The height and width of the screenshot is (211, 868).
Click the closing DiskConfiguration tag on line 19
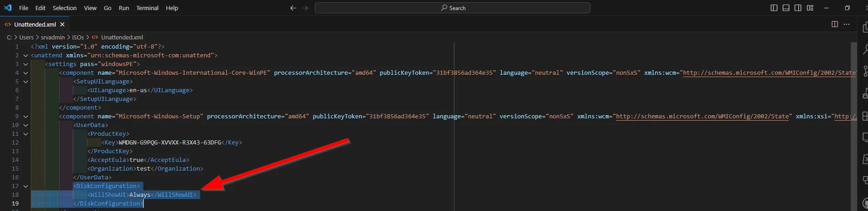click(108, 204)
